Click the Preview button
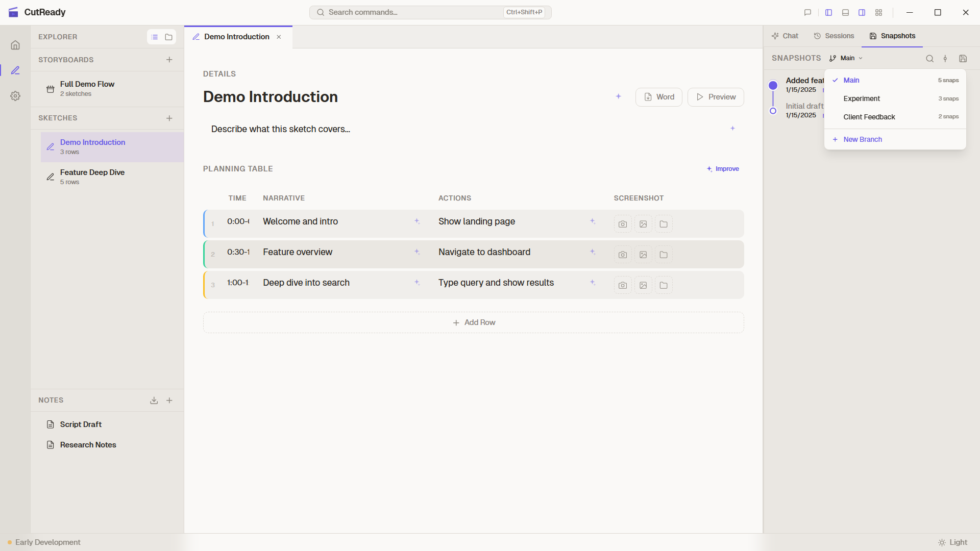Screen dimensions: 980x551 click(715, 97)
